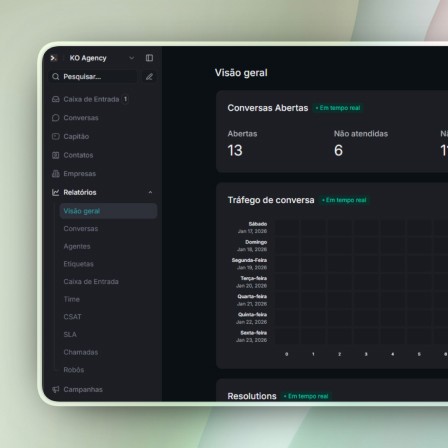Click the Sábado Jan 17 row label
This screenshot has width=448, height=448.
click(x=253, y=228)
